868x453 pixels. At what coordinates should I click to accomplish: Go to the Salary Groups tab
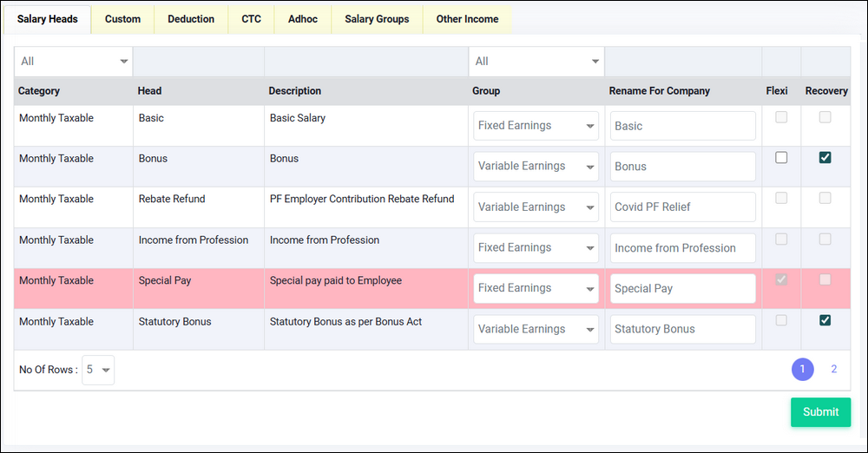(377, 19)
